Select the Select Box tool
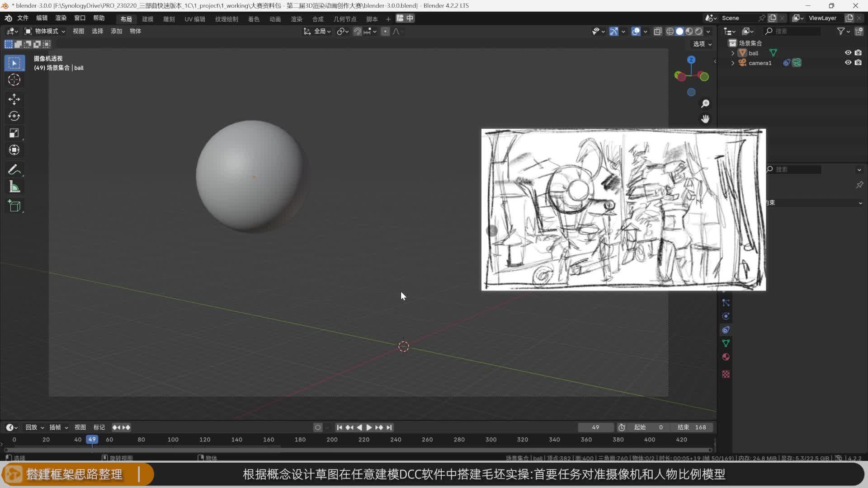 14,63
